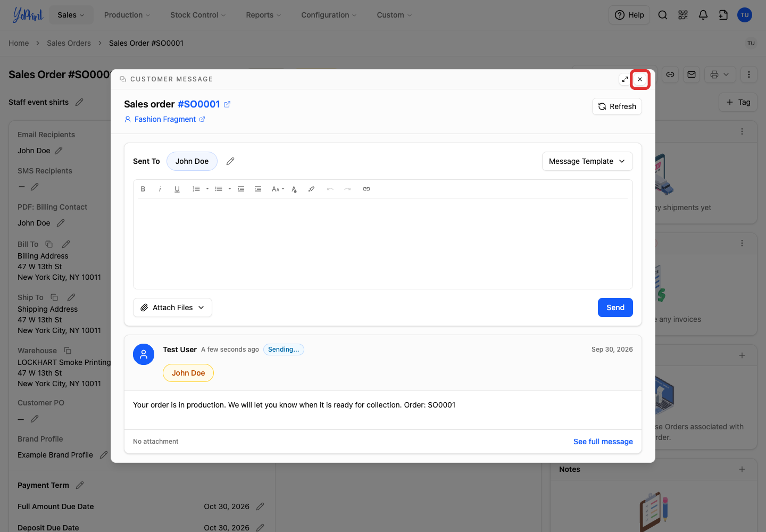Open the Sales menu

click(71, 15)
